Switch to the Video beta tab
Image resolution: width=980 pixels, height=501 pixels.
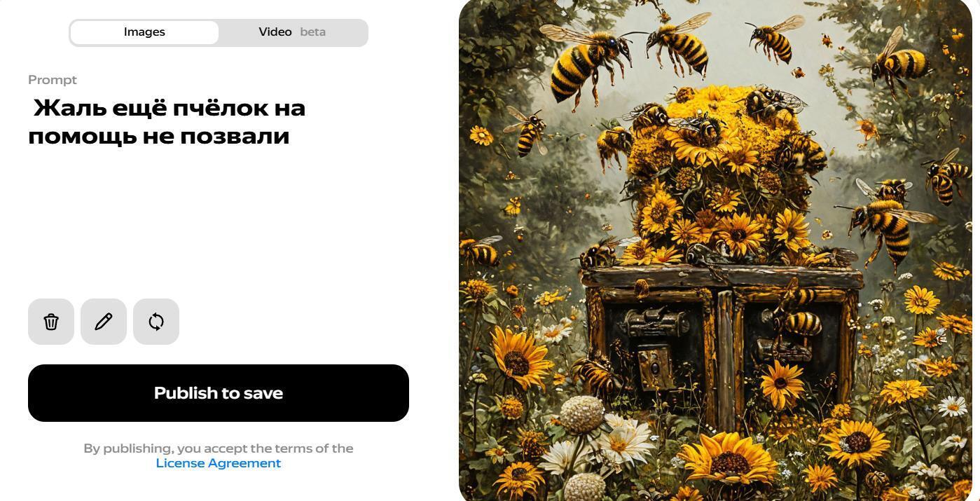pyautogui.click(x=292, y=32)
